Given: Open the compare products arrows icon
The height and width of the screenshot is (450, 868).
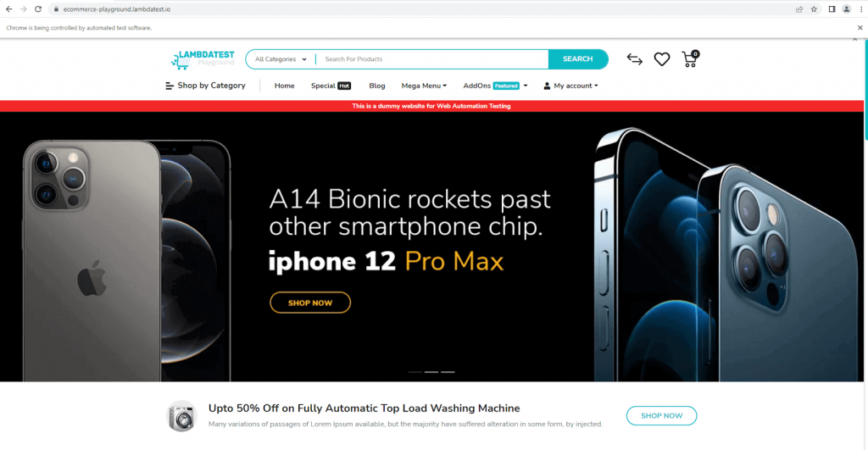Looking at the screenshot, I should [634, 59].
